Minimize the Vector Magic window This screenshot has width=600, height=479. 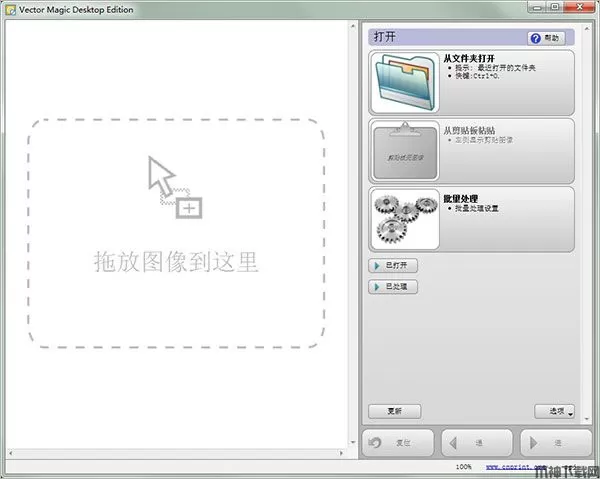537,7
